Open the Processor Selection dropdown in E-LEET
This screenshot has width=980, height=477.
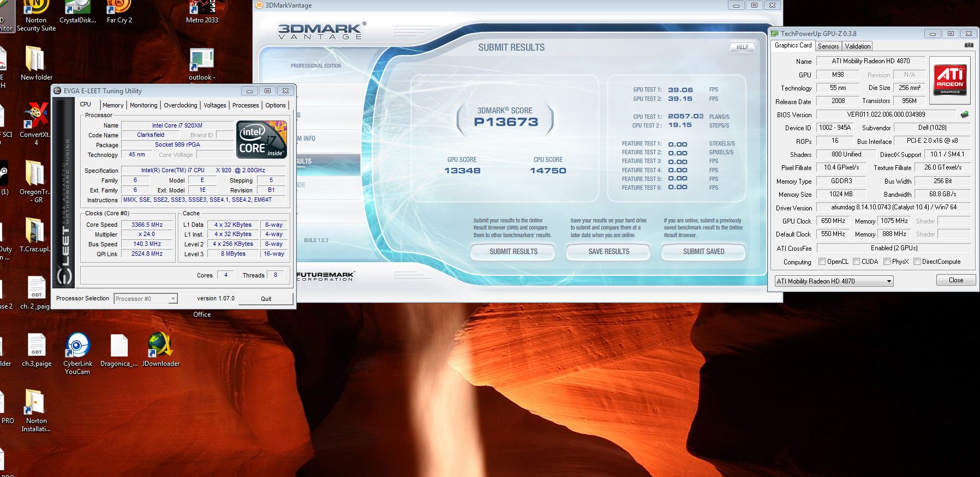pos(146,299)
